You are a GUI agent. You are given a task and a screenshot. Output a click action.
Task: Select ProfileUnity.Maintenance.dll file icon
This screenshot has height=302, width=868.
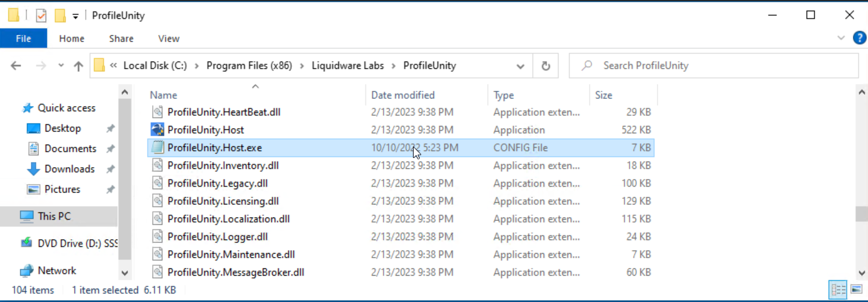coord(157,254)
